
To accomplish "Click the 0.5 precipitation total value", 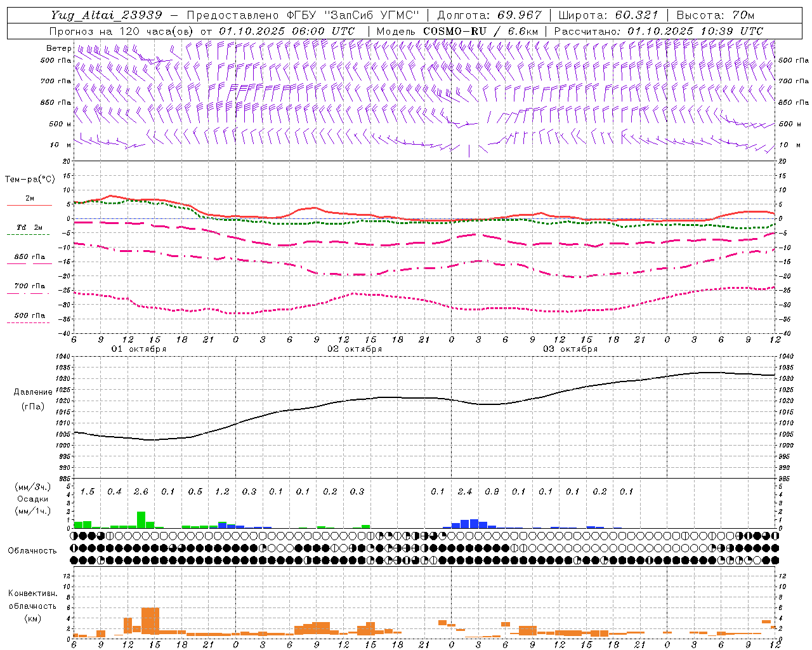I will pyautogui.click(x=195, y=492).
